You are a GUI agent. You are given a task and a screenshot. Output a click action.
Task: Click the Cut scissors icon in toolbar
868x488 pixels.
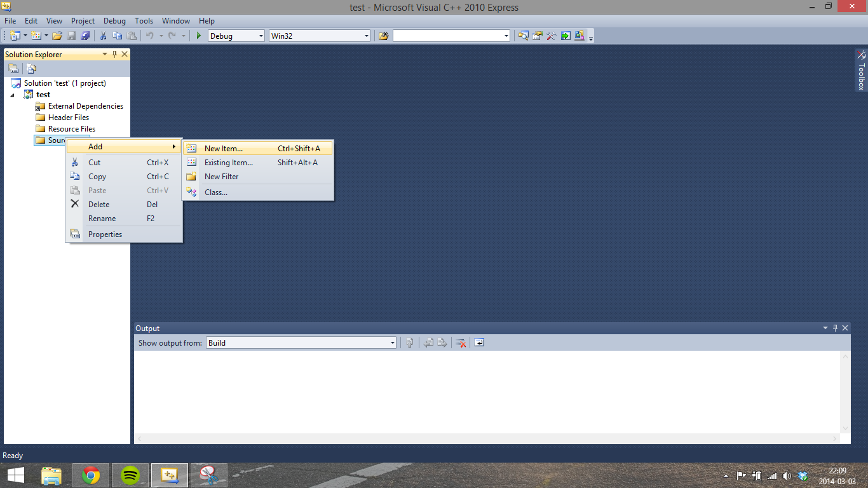pos(103,36)
